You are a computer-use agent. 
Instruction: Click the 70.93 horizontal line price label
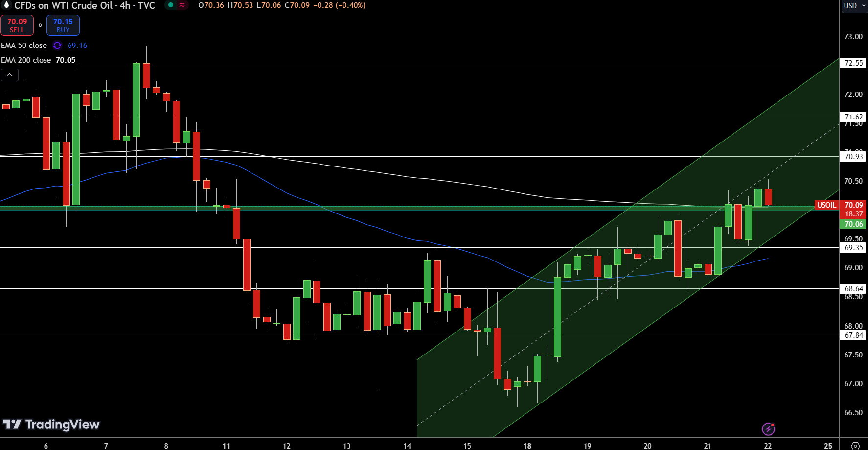click(x=854, y=157)
